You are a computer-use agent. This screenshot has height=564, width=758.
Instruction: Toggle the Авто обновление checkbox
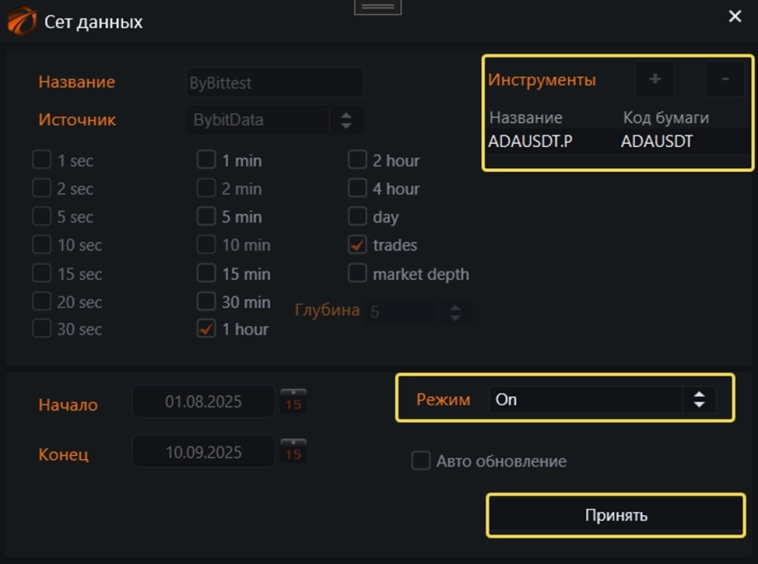pyautogui.click(x=421, y=460)
